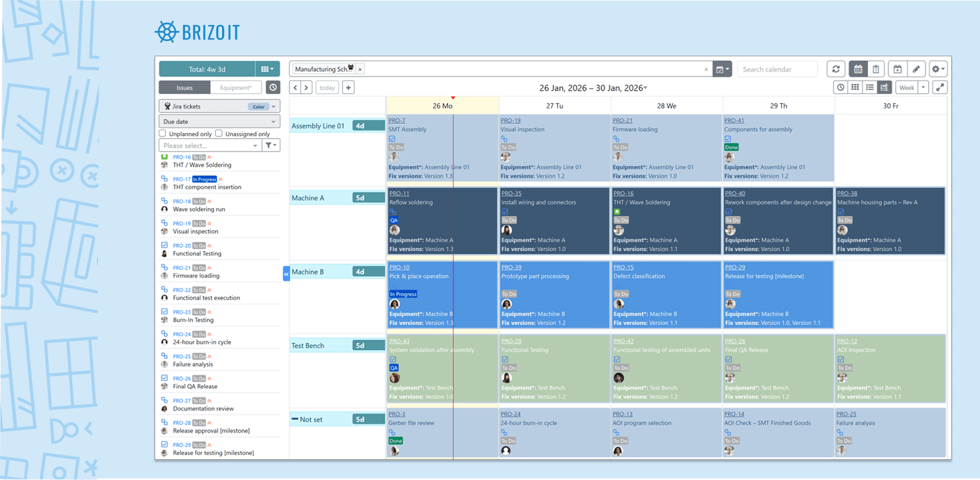Switch to the list view icon

[869, 87]
